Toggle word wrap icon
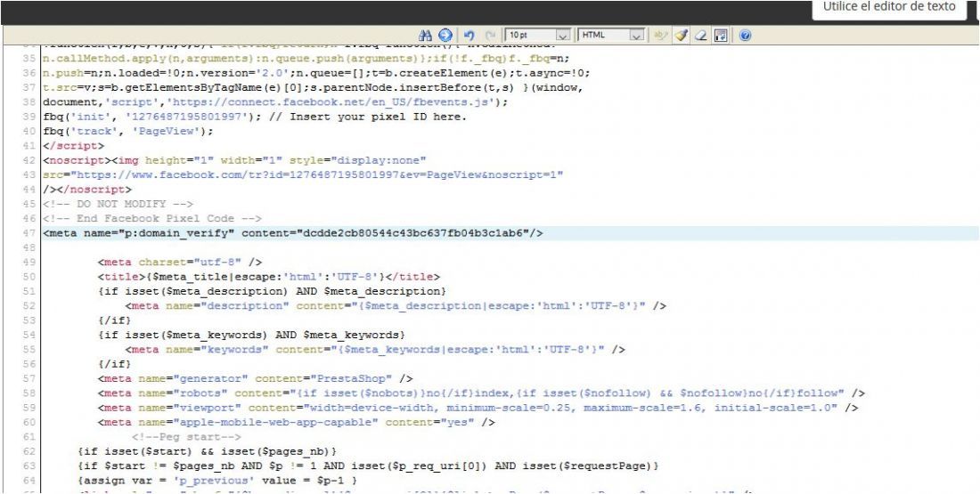Viewport: 980px width, 494px height. pos(722,36)
